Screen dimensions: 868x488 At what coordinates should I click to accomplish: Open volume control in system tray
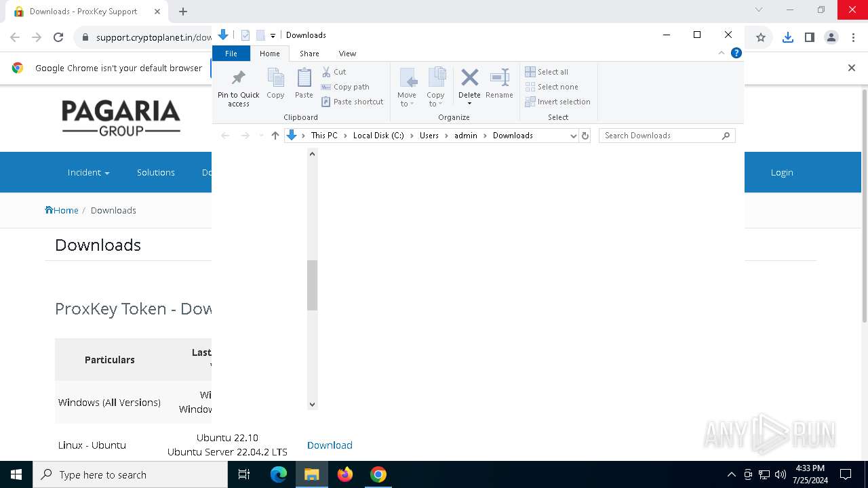coord(781,474)
